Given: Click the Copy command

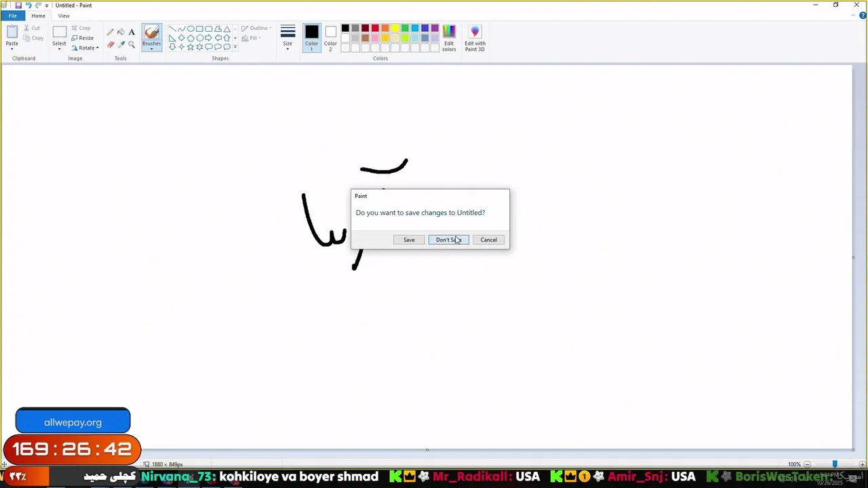Looking at the screenshot, I should (x=33, y=38).
